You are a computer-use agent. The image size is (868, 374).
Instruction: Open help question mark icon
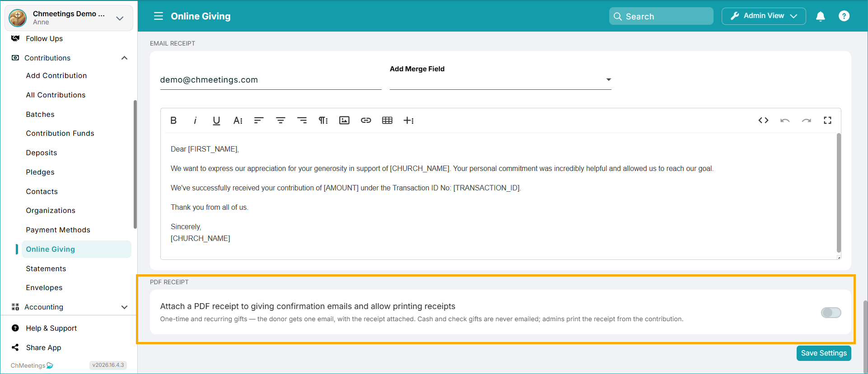coord(844,16)
